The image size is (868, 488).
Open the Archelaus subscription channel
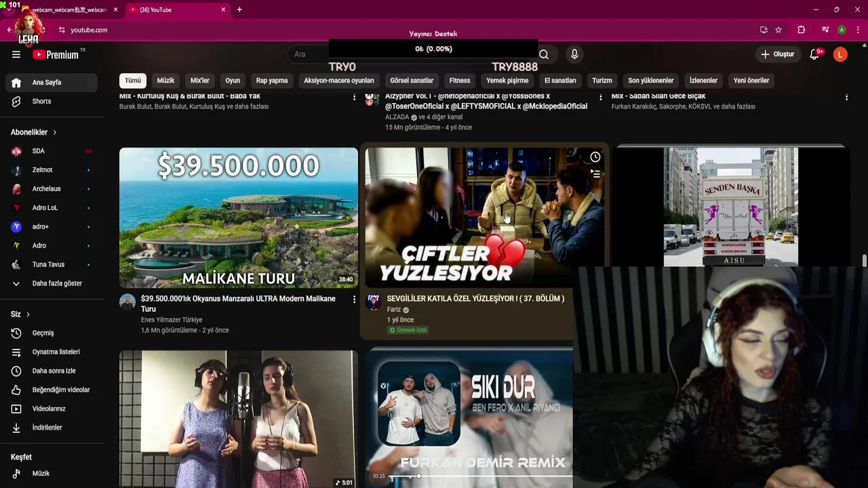52,189
